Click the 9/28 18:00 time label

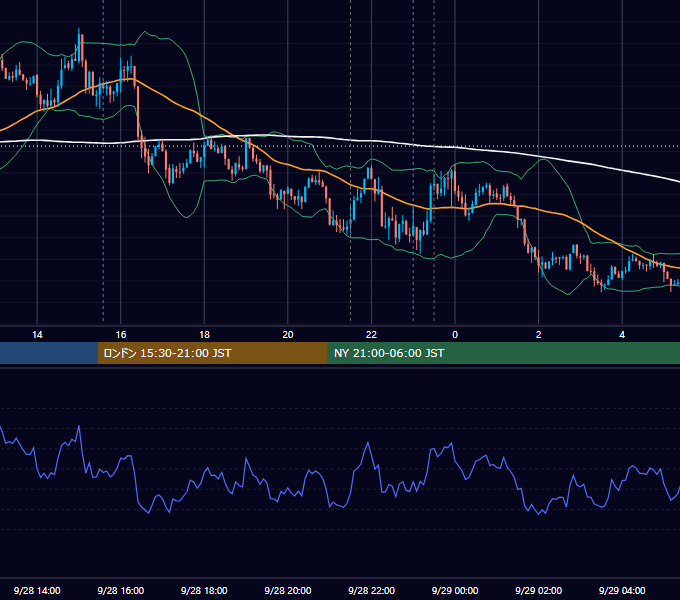tap(204, 590)
